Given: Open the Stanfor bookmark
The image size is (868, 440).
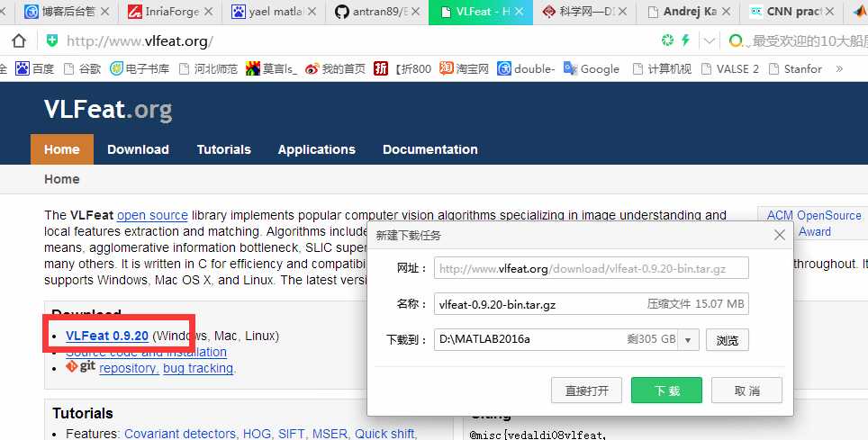Looking at the screenshot, I should (795, 68).
